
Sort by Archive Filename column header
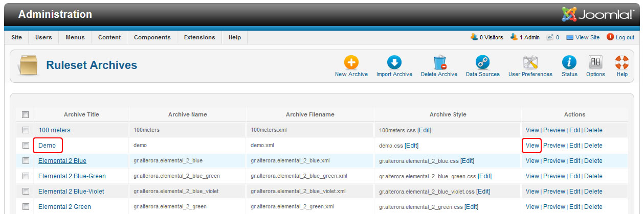[x=310, y=114]
